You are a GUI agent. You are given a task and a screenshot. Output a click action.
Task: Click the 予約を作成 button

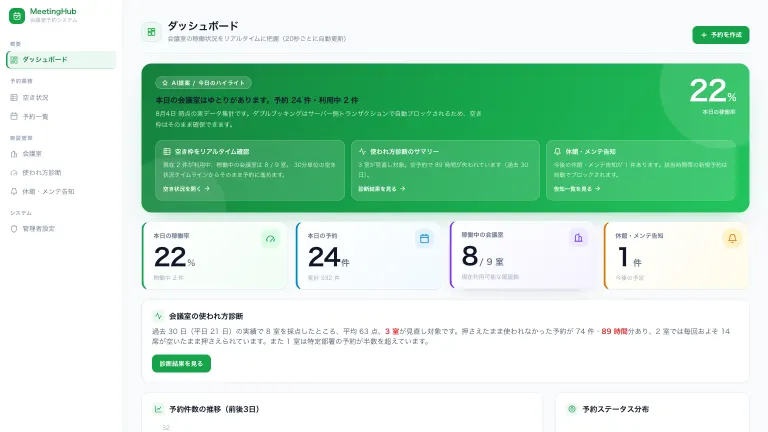coord(720,35)
